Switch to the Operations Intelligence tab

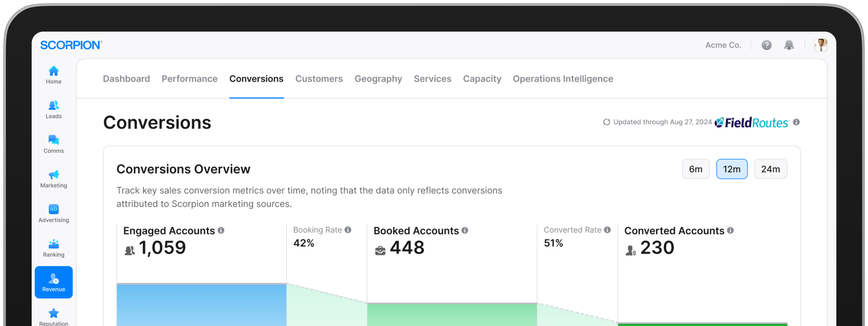(563, 79)
